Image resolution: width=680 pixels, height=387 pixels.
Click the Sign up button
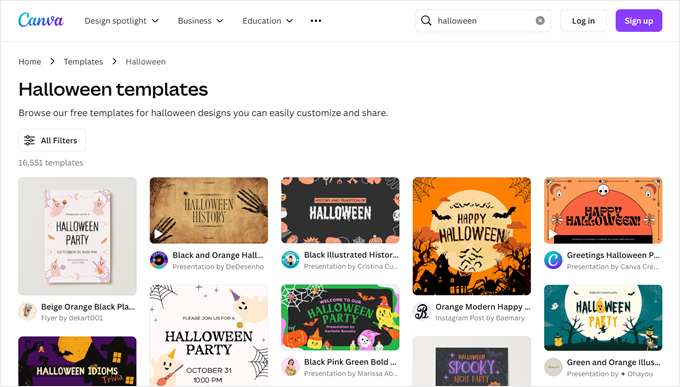(639, 21)
